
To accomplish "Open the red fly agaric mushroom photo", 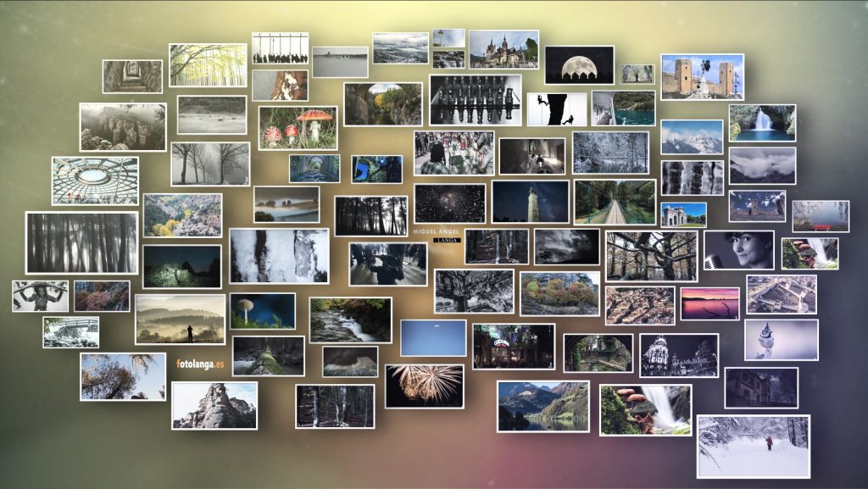I will (298, 127).
